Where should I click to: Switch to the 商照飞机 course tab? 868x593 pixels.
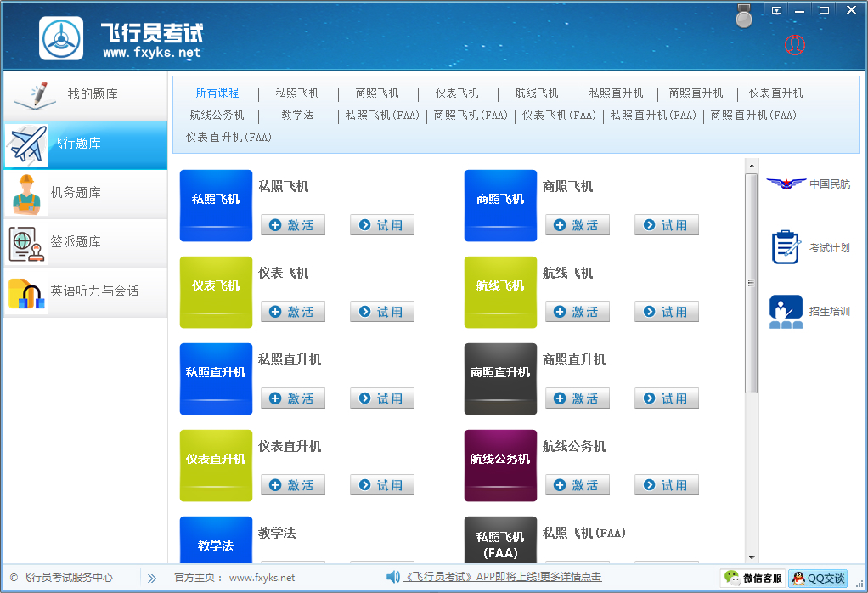pos(376,93)
